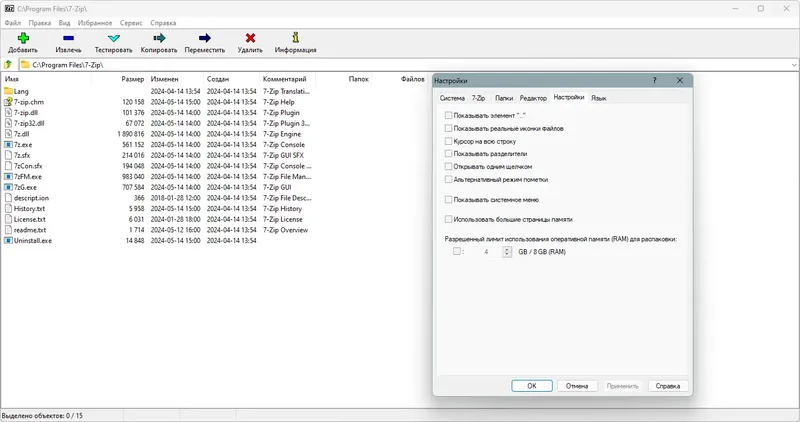Select the 7zG.exe application icon
This screenshot has height=422, width=800.
coord(8,187)
